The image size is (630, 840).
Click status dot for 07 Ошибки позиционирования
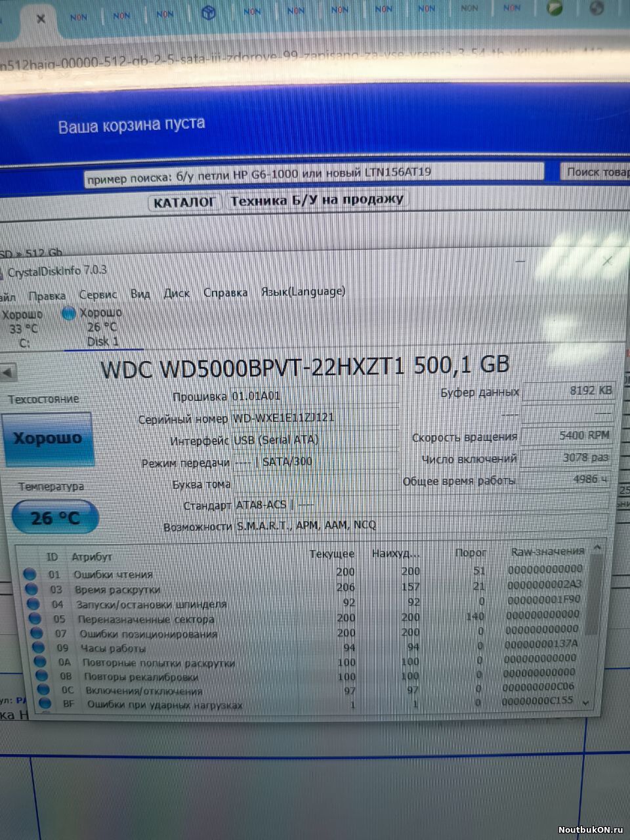[37, 633]
